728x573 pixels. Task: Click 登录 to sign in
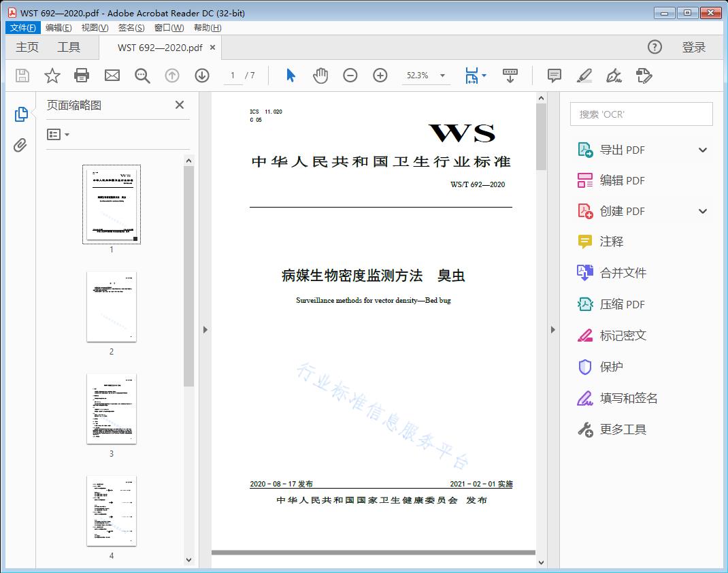click(693, 47)
